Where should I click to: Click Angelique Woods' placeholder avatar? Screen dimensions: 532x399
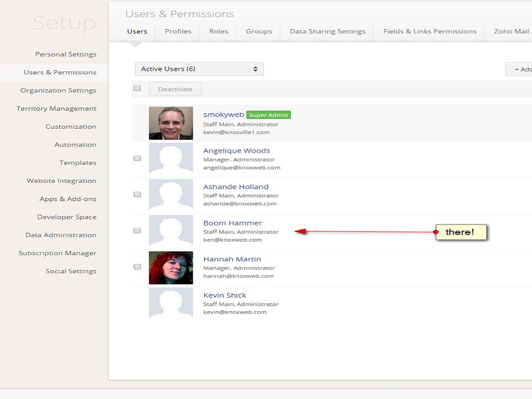tap(171, 158)
